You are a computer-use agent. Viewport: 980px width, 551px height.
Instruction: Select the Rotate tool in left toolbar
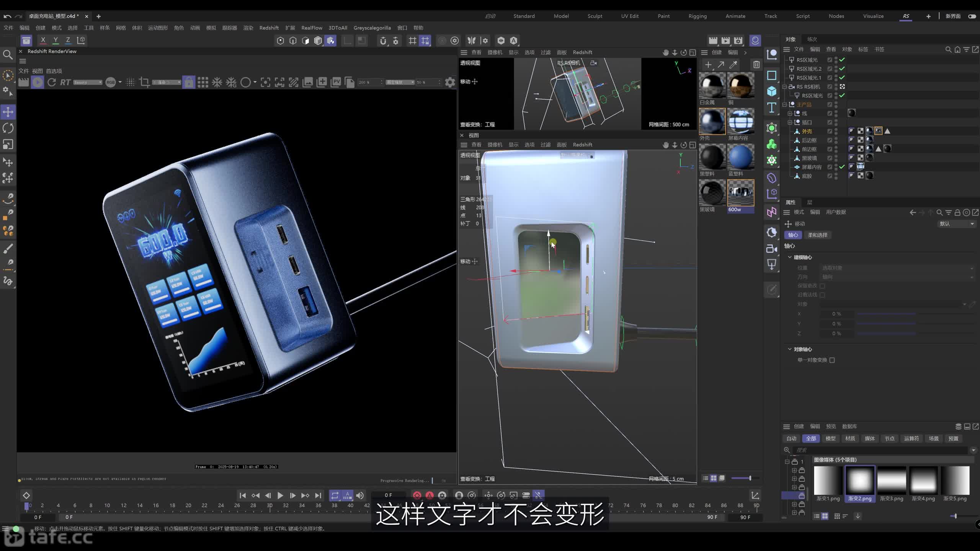click(x=8, y=128)
